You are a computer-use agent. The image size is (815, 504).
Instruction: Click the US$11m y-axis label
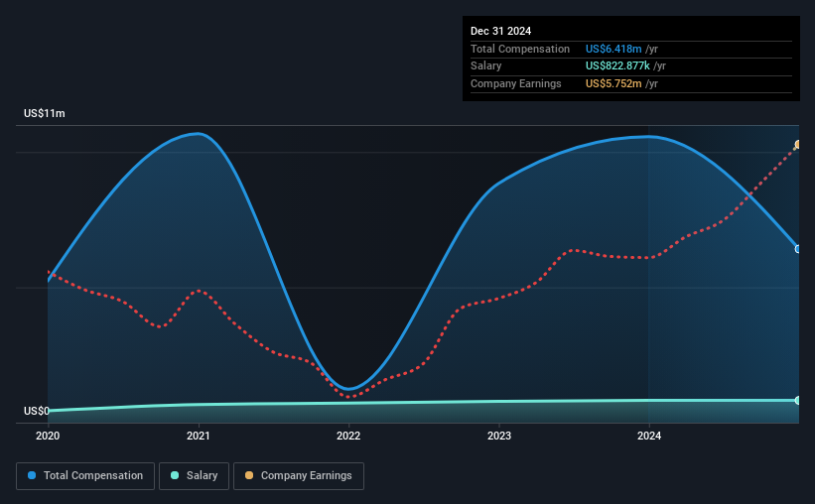pyautogui.click(x=45, y=113)
